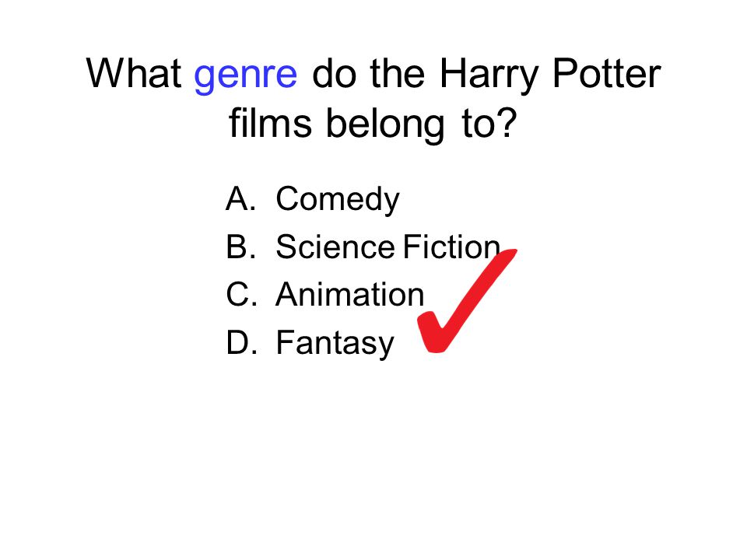Select answer B Science Fiction
This screenshot has width=747, height=560.
[363, 247]
